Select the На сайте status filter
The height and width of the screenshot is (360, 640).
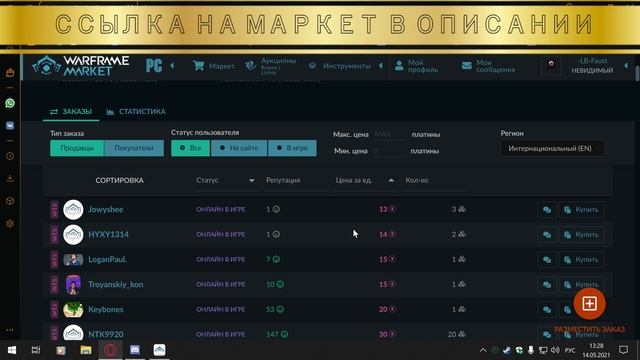pos(239,148)
